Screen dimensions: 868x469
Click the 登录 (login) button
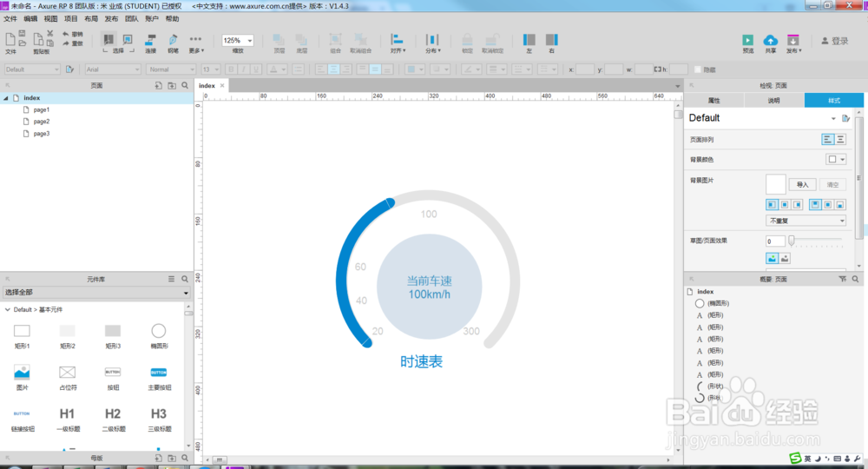tap(835, 41)
